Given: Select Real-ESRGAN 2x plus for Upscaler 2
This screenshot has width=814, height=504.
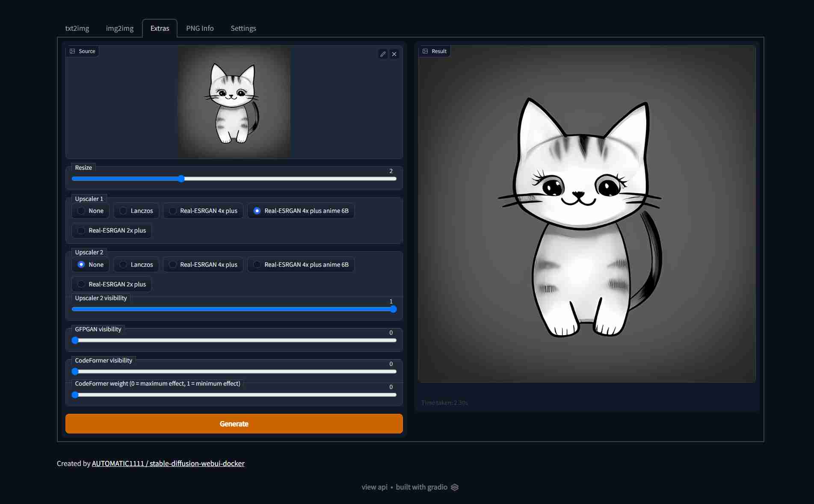Looking at the screenshot, I should [111, 284].
